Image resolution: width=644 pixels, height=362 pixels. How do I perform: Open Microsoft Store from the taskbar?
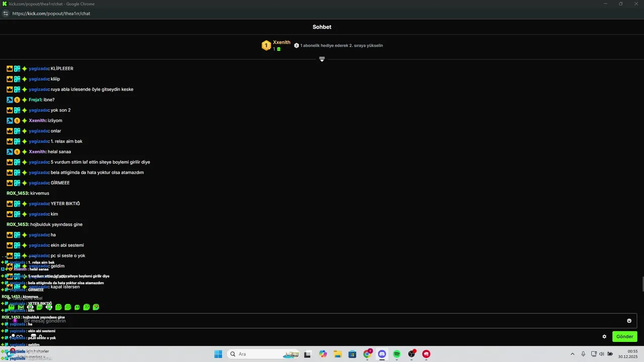click(x=352, y=354)
